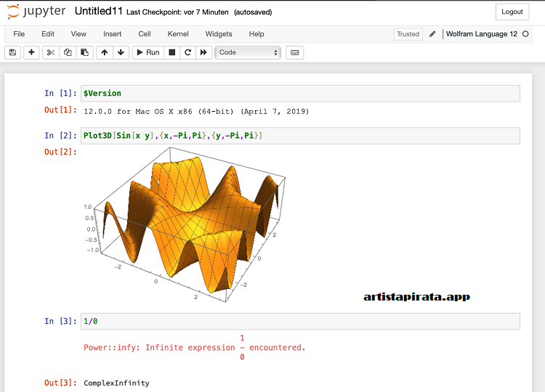Open the Insert menu
The width and height of the screenshot is (545, 392).
112,34
